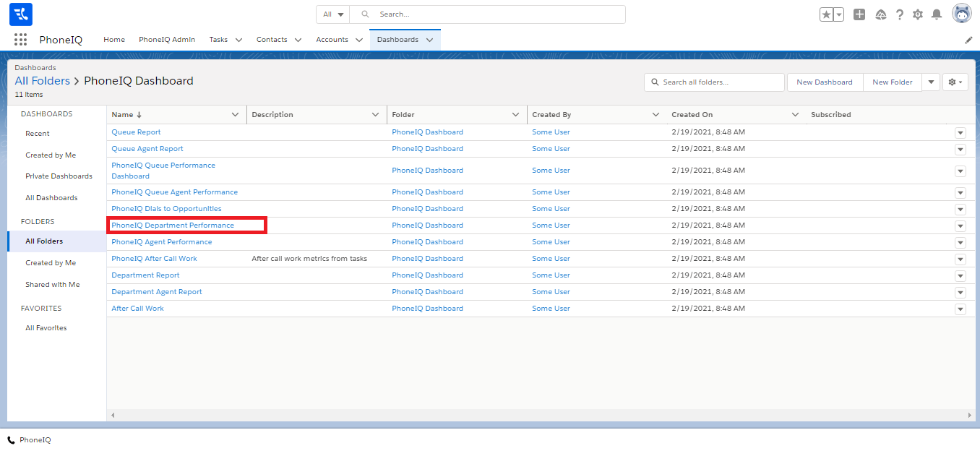This screenshot has width=980, height=451.
Task: Open Name column header menu chevron
Action: (x=235, y=115)
